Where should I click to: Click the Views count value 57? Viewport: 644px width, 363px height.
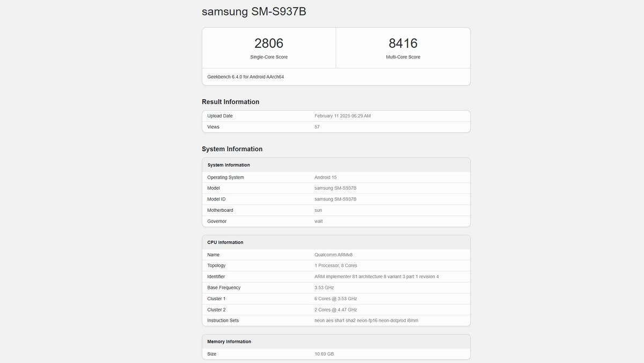(317, 127)
